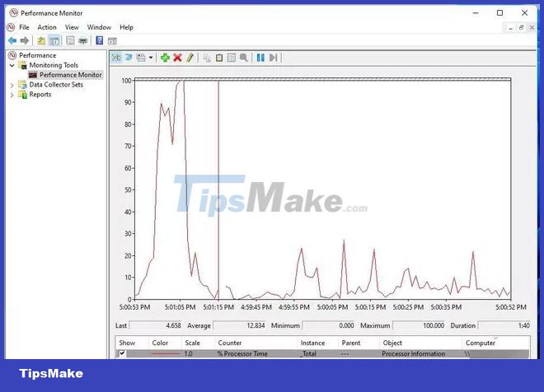Open Help via the blue question-mark icon
Viewport: 544px width, 392px height.
click(x=99, y=41)
